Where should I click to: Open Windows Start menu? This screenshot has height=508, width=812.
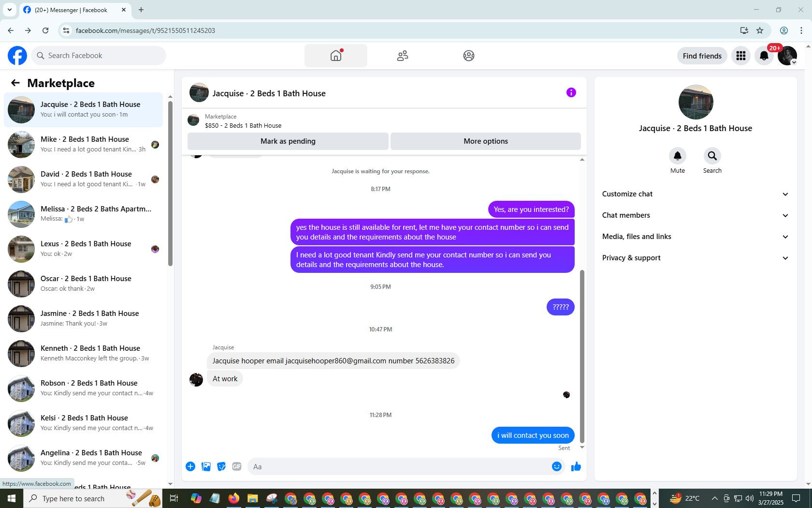(x=12, y=498)
